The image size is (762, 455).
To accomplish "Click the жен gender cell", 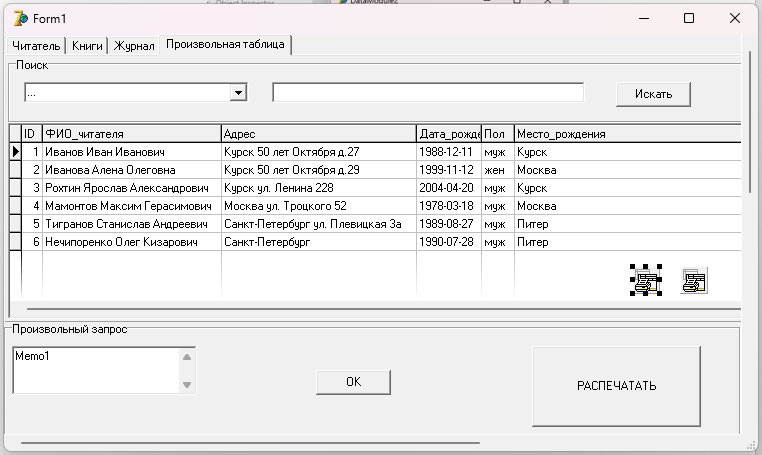I will [x=498, y=170].
